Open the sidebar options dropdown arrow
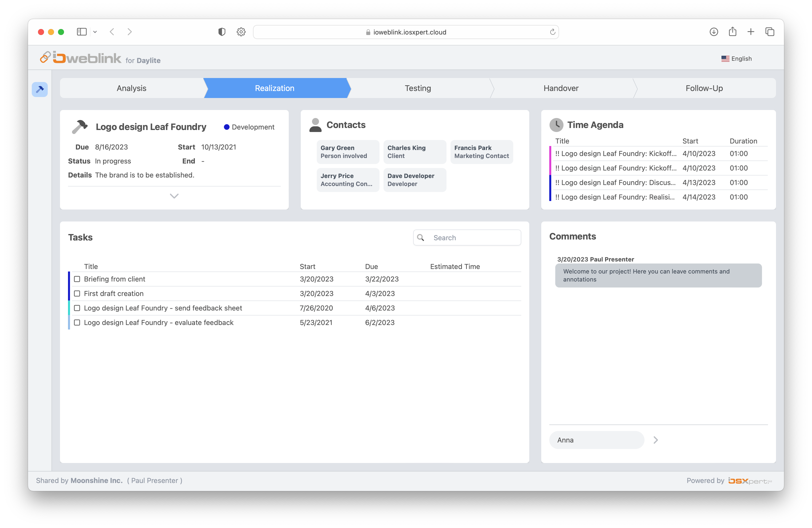The image size is (812, 528). (x=95, y=32)
